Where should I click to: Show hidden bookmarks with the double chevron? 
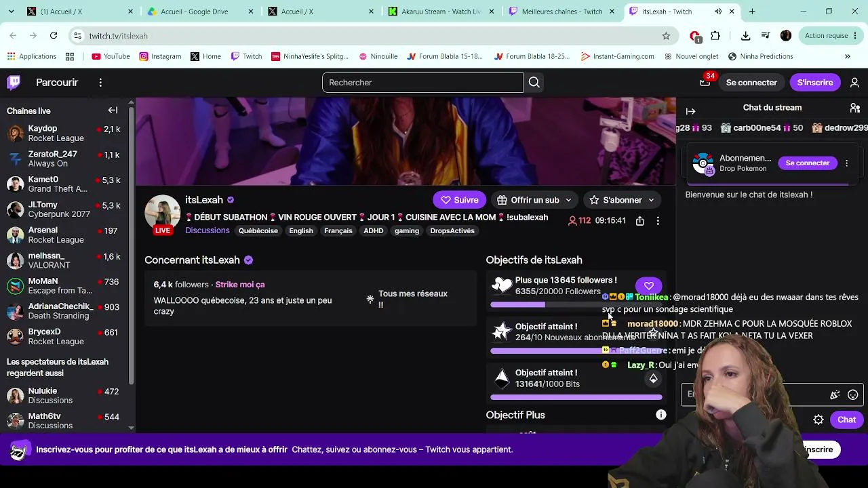(x=848, y=57)
